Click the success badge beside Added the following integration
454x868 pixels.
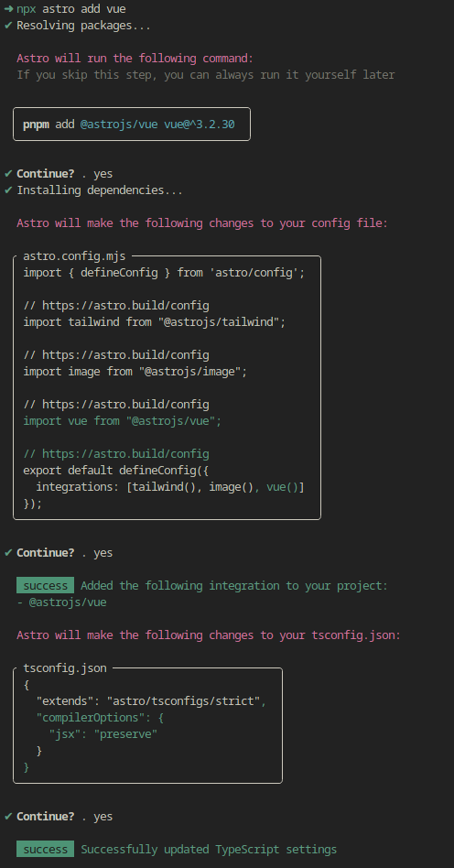click(46, 585)
